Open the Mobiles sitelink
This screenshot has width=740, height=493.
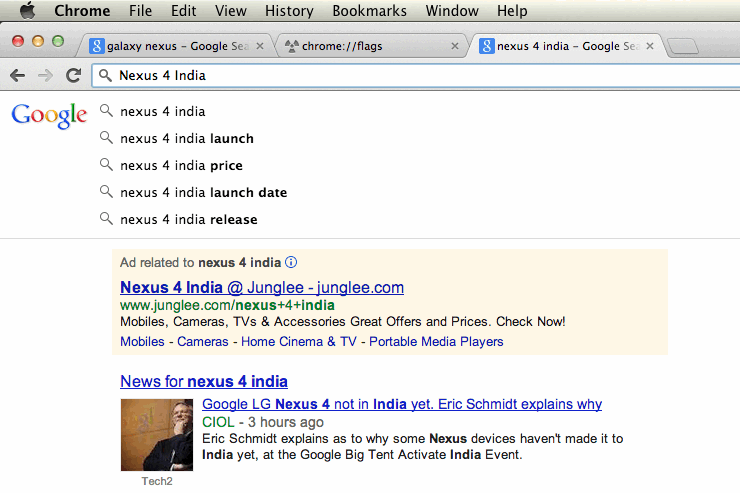143,341
